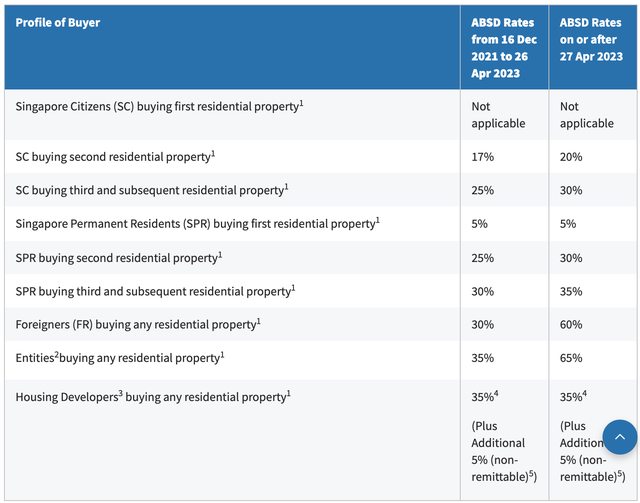Open footnote 3 beside Housing Developers
This screenshot has height=503, width=640.
click(x=120, y=393)
